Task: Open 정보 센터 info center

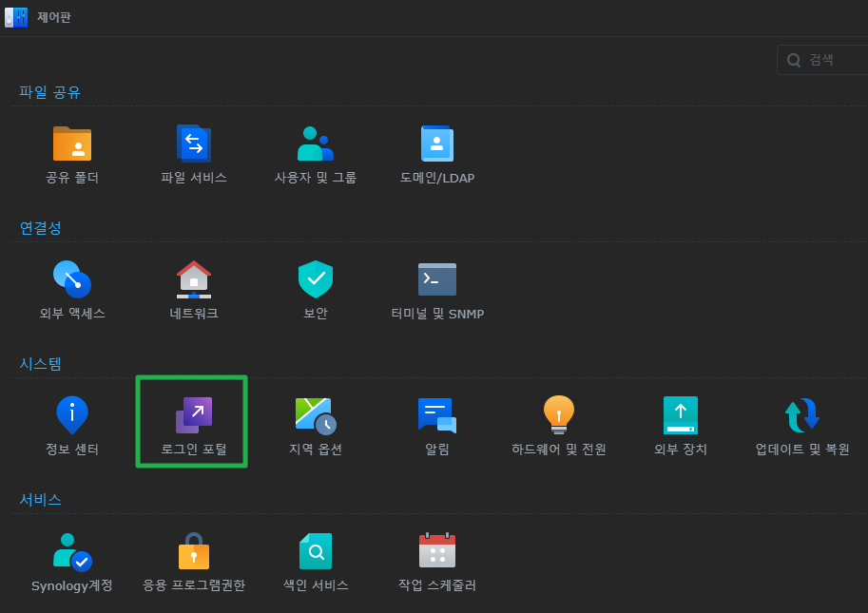Action: point(72,416)
